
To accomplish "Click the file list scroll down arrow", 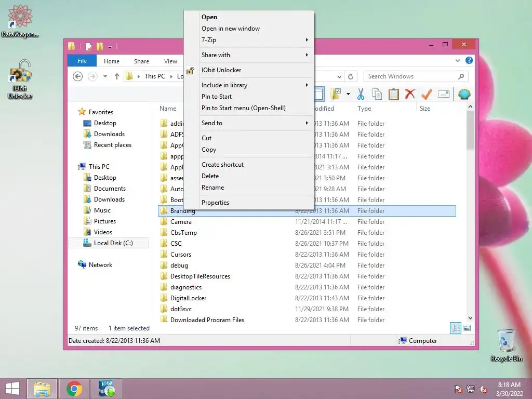I will [x=470, y=318].
